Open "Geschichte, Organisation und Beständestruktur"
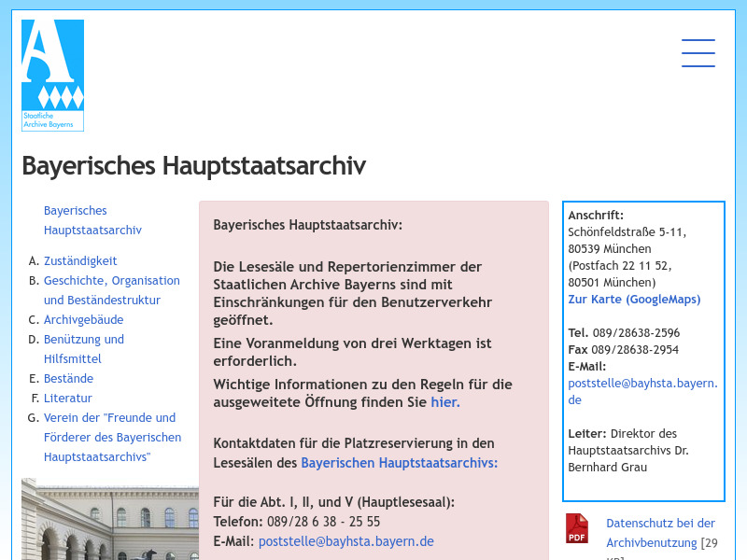Screen dimensions: 747x560 (111, 290)
